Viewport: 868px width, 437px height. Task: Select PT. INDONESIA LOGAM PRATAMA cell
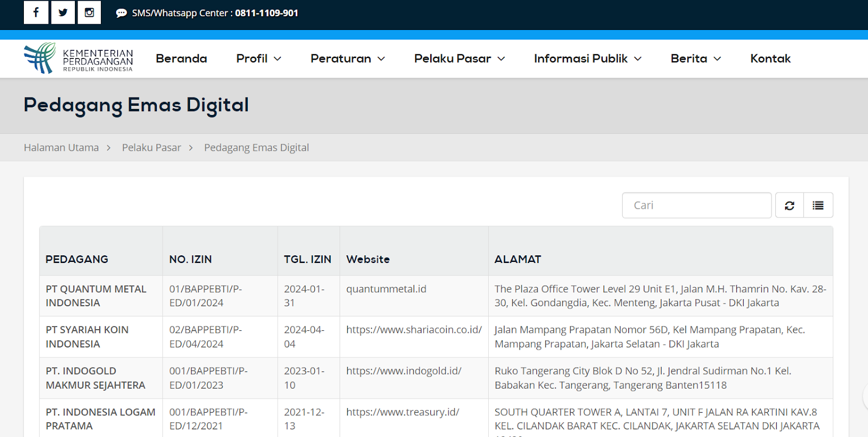(x=101, y=418)
